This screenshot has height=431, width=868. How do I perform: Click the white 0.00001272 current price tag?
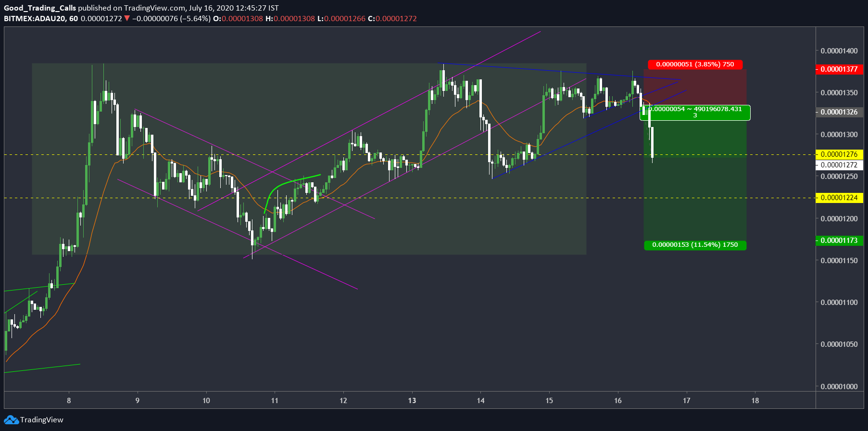coord(839,165)
